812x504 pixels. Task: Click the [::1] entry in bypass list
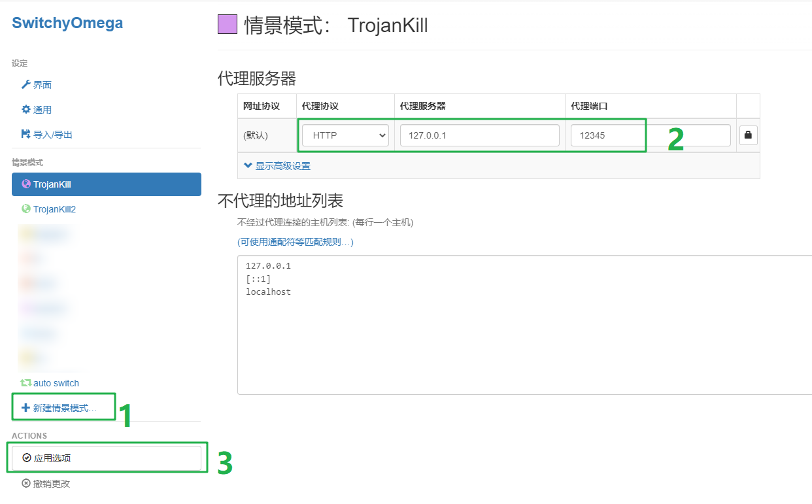[258, 279]
